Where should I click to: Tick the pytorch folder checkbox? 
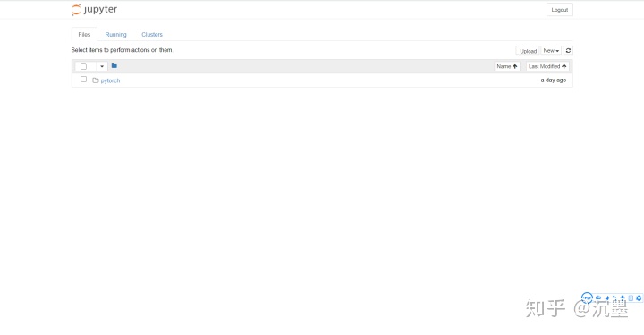pyautogui.click(x=83, y=80)
